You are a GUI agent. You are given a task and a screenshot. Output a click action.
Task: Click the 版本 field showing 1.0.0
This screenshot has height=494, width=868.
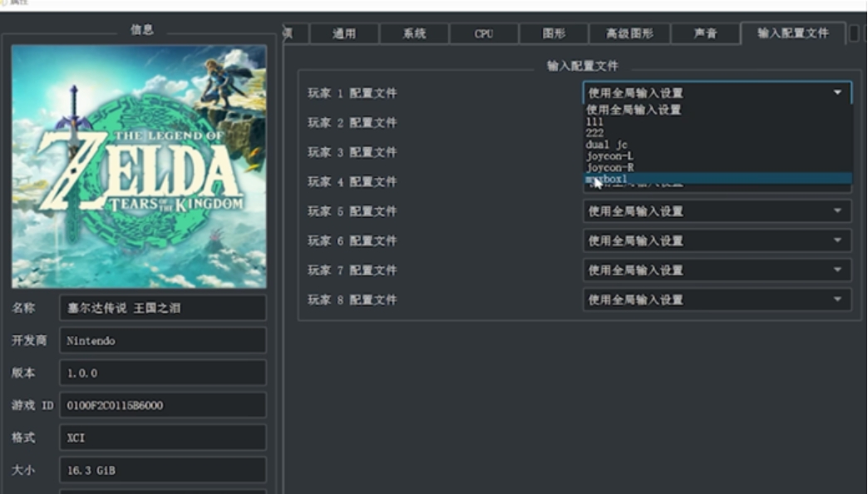[x=163, y=373]
